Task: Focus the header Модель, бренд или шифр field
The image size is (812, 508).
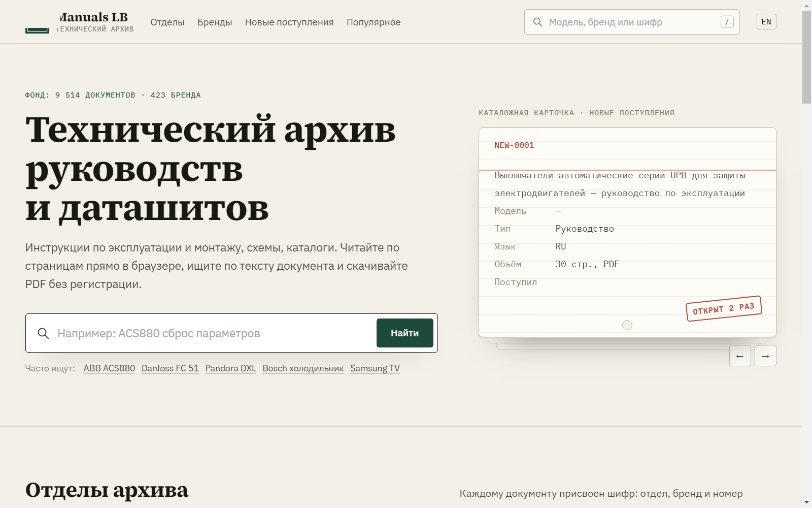Action: click(632, 22)
